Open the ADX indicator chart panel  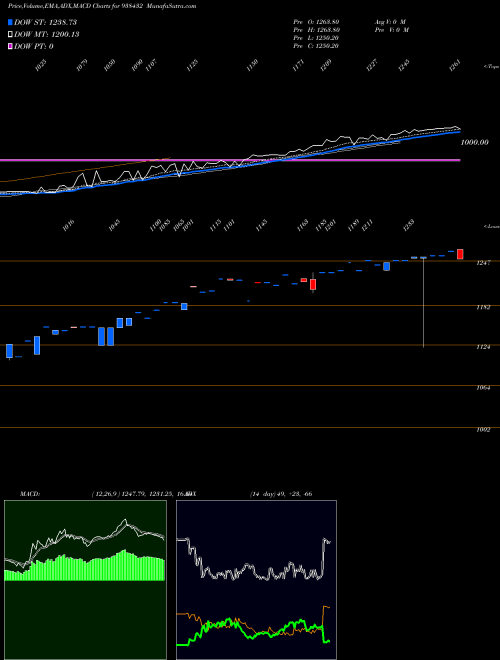(256, 580)
